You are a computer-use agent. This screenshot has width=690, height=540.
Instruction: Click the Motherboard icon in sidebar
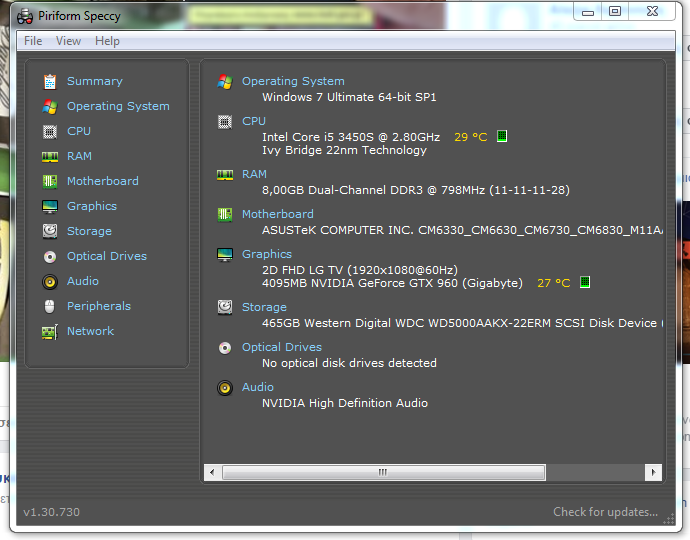(x=50, y=181)
